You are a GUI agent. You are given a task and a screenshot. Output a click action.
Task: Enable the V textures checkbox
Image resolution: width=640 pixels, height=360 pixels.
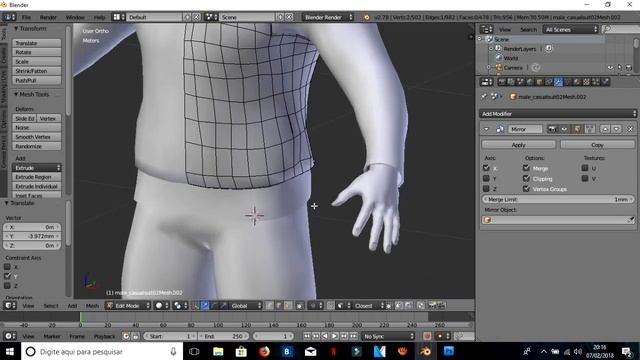[x=585, y=178]
